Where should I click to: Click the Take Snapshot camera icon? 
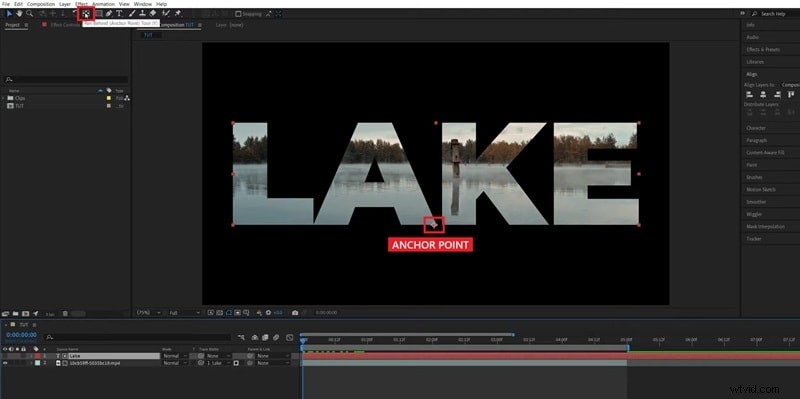click(295, 312)
